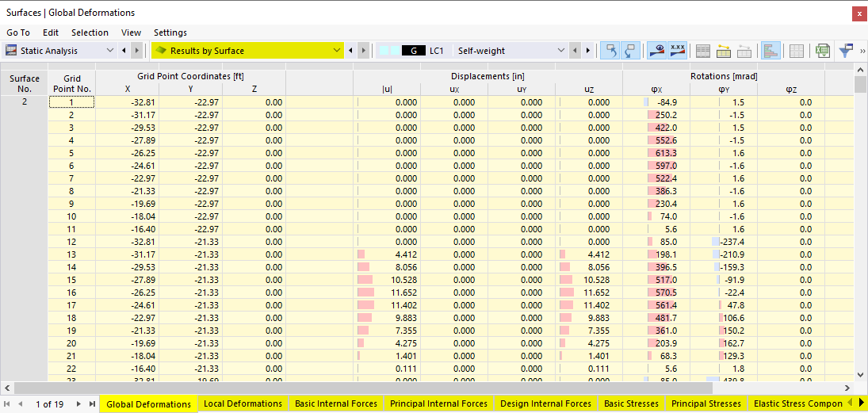Click the horizontal scrollbar right arrow
Screen dimensions: 868x413
coord(847,388)
